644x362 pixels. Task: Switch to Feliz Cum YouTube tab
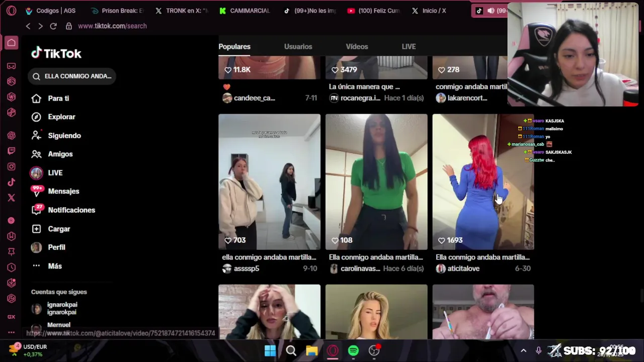coord(374,11)
